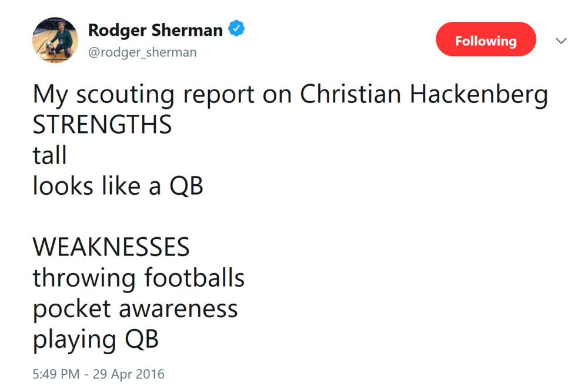Click the word tall in the tweet
The image size is (588, 389).
tap(49, 155)
